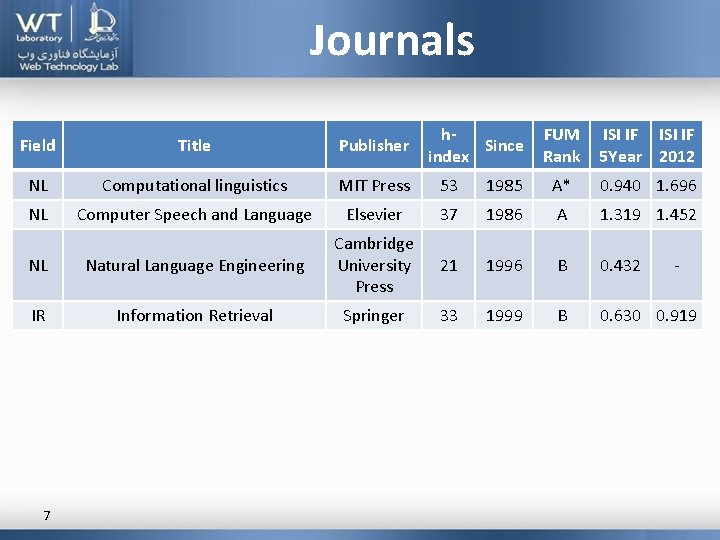Click the ISI IF 2012 header

point(676,145)
